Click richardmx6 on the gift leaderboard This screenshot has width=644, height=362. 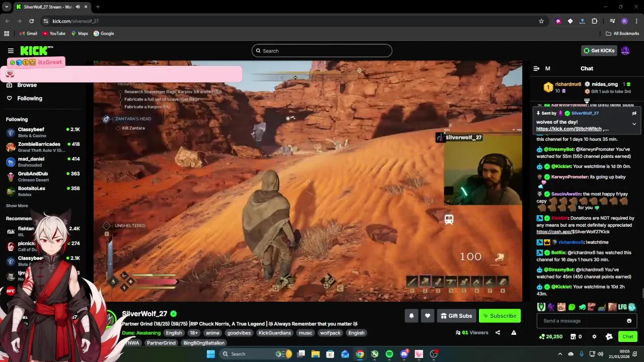pos(568,84)
